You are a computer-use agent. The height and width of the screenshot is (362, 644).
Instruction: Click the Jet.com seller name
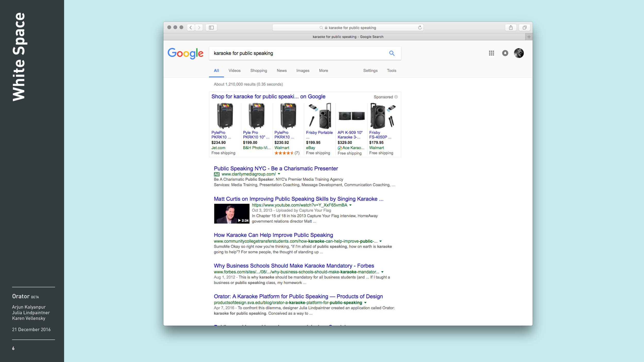pos(218,148)
